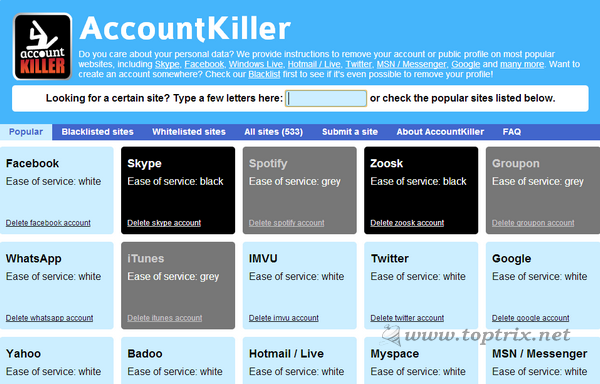Viewport: 600px width, 384px height.
Task: Open the Submit a site tab
Action: tap(350, 132)
